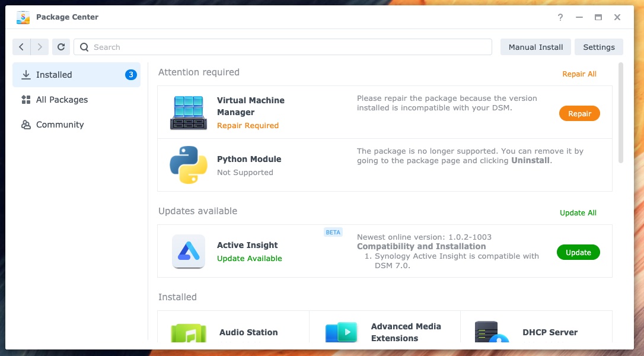Image resolution: width=644 pixels, height=356 pixels.
Task: Go forward with the right arrow
Action: pyautogui.click(x=40, y=47)
